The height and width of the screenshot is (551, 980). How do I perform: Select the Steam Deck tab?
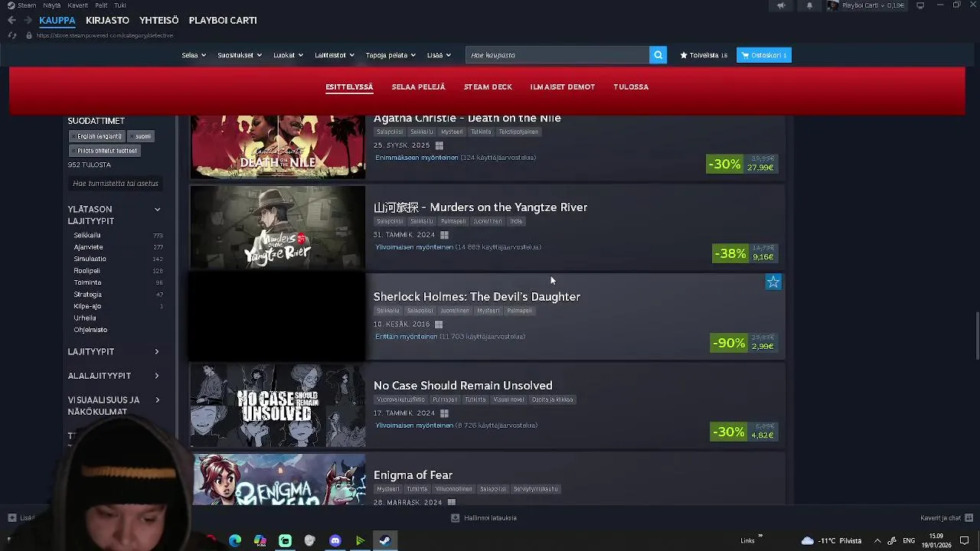[488, 87]
